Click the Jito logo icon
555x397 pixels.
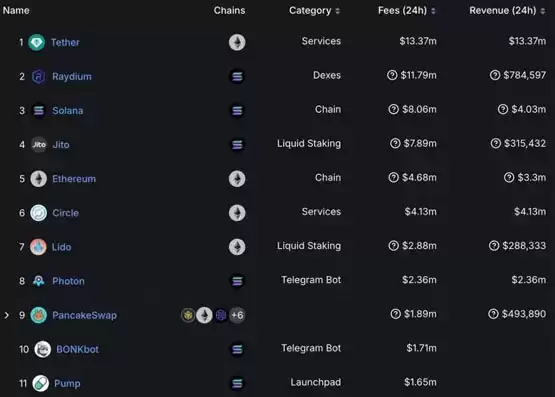tap(39, 145)
